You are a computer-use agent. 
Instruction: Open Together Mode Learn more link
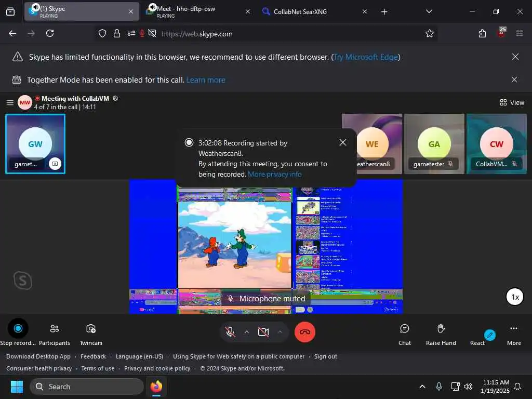[206, 80]
